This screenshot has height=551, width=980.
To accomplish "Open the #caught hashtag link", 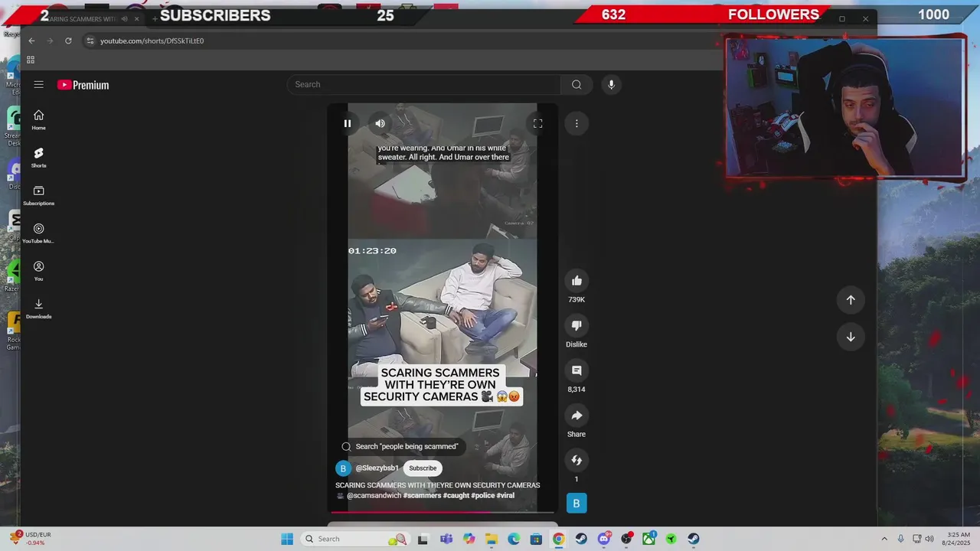I will point(456,496).
